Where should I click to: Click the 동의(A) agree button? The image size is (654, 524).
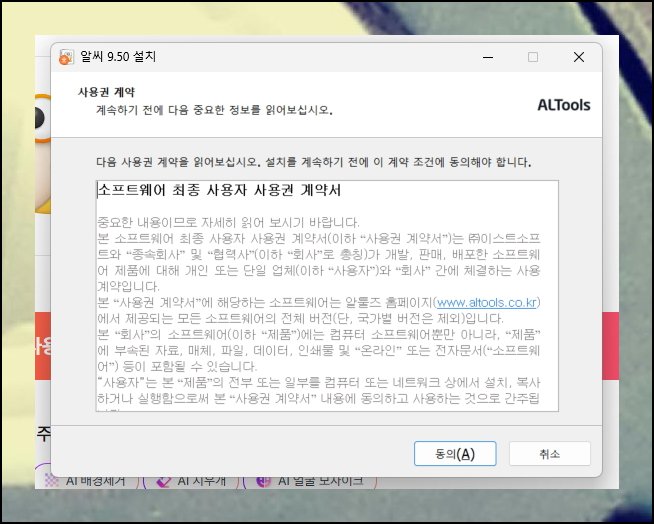tap(455, 453)
